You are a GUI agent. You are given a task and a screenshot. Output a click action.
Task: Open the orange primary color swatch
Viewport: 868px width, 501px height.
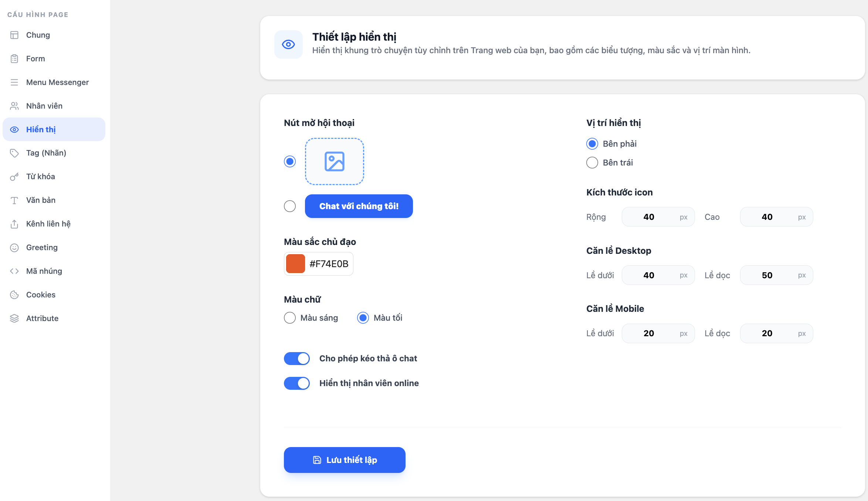(295, 264)
